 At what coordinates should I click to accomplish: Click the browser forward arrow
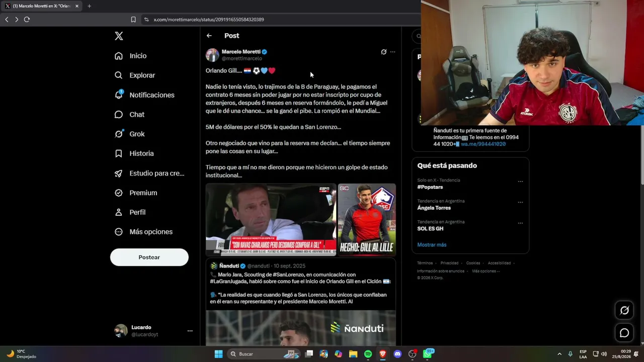pos(17,20)
